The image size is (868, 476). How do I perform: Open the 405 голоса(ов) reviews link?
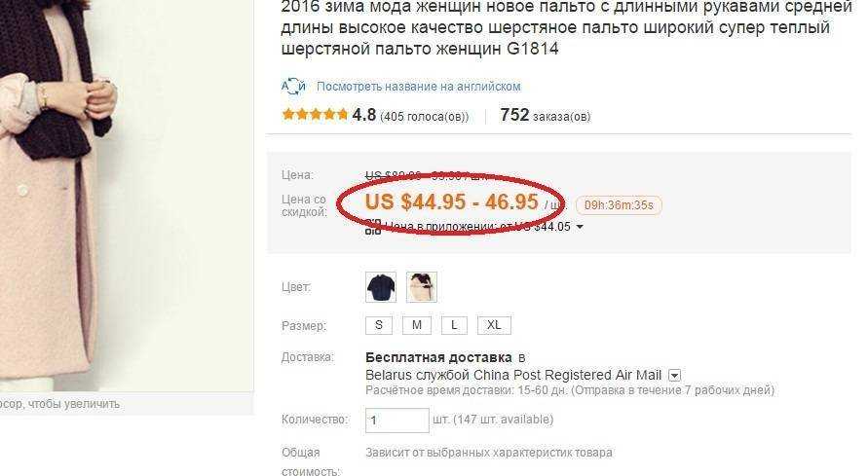[x=425, y=117]
